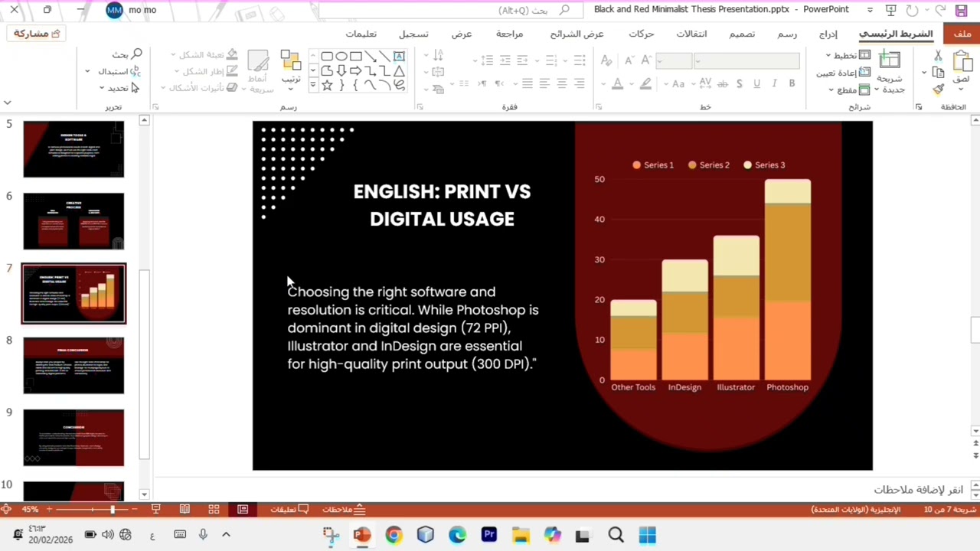Open the font size combo box

click(674, 60)
